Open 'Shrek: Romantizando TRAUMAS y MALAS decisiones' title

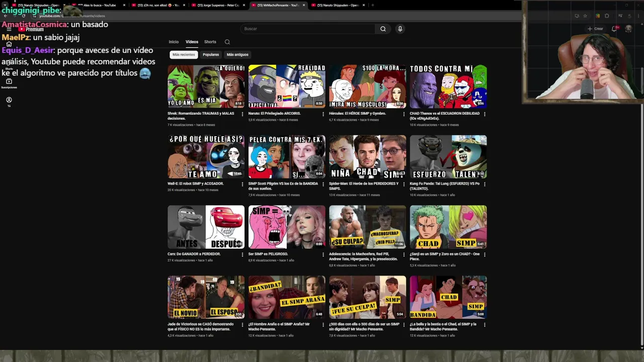[x=201, y=116]
